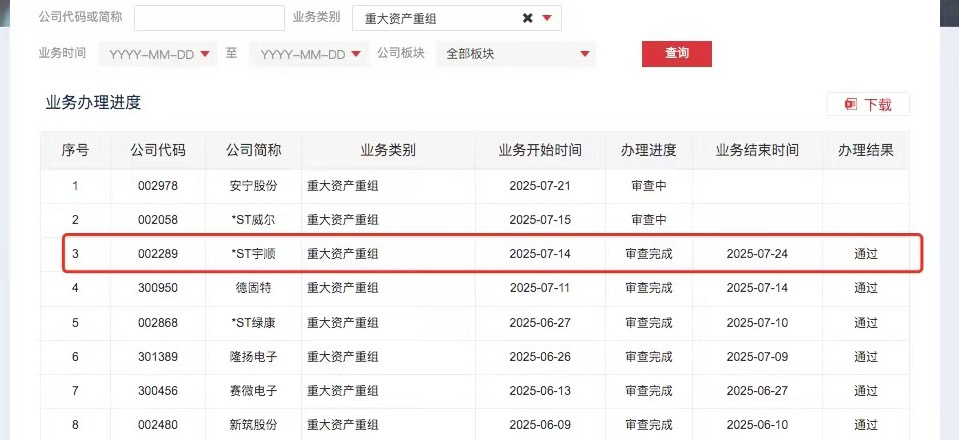Select company code 300456
The width and height of the screenshot is (959, 440).
pos(158,390)
